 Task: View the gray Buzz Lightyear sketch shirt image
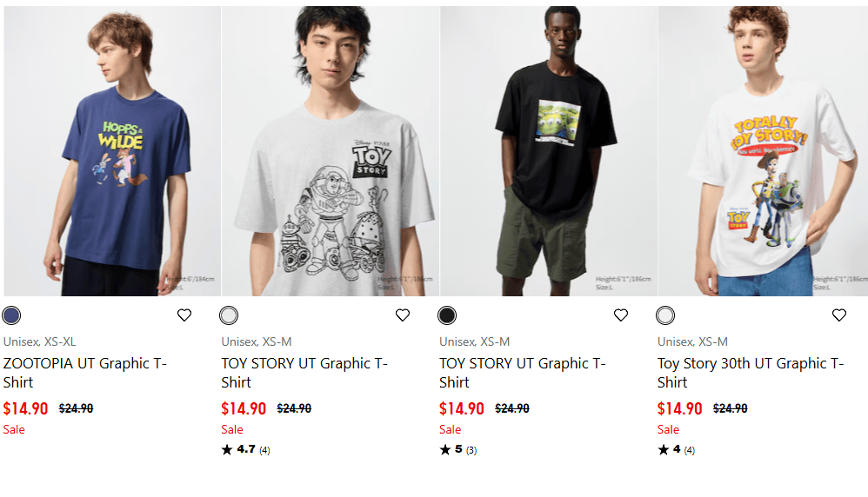[x=331, y=152]
